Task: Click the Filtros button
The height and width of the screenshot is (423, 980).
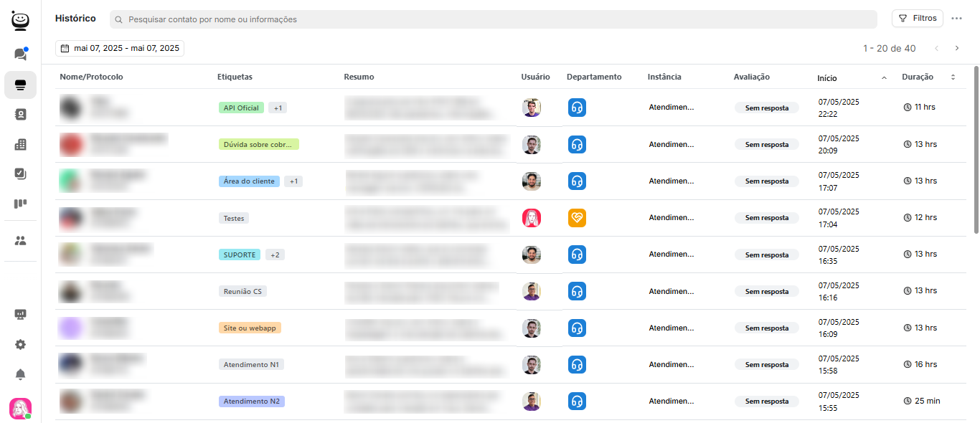Action: tap(917, 19)
